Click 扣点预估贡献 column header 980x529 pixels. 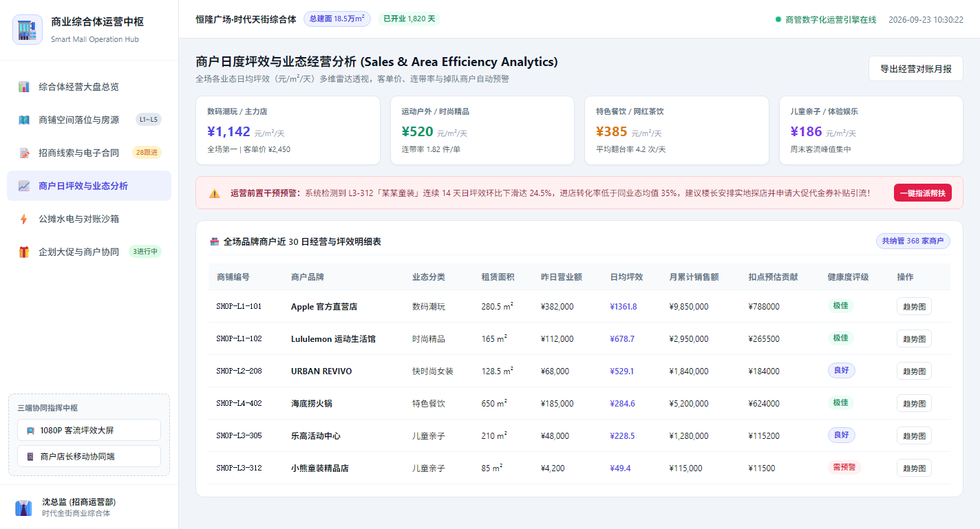[774, 277]
